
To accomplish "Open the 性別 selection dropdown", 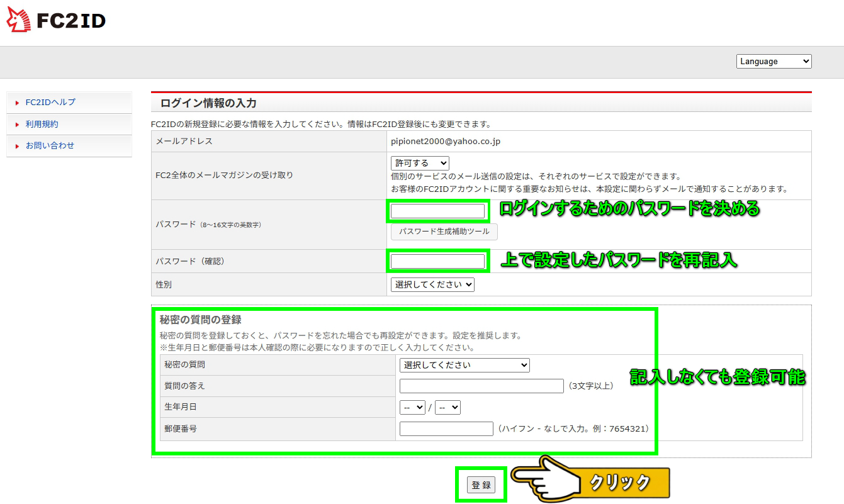I will [x=432, y=284].
